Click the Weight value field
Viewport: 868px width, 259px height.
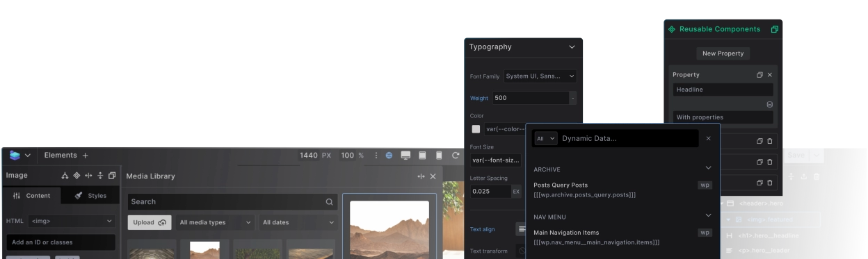point(531,98)
